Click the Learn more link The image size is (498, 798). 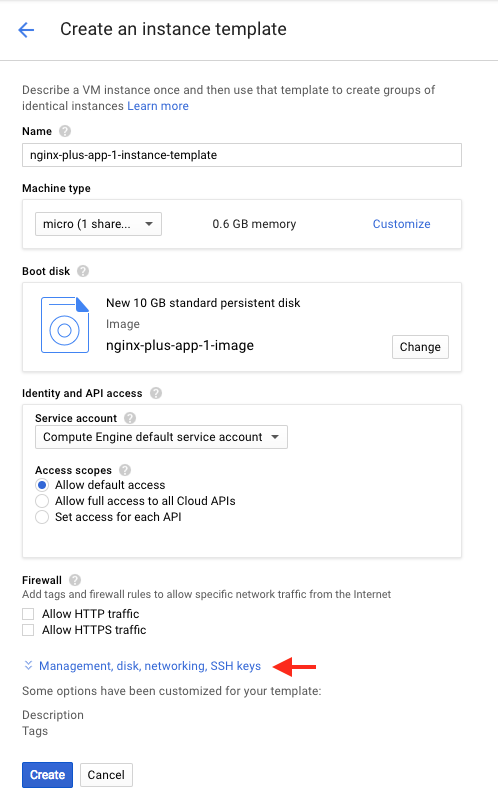pos(158,106)
